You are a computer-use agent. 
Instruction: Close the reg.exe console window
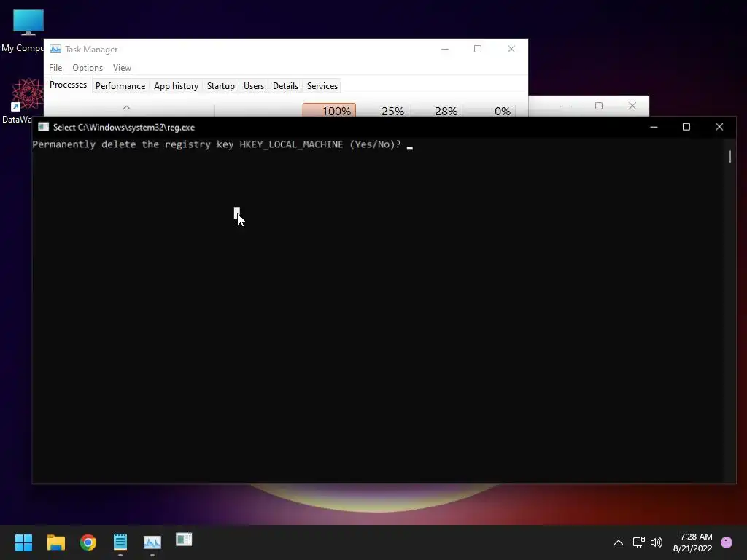719,127
